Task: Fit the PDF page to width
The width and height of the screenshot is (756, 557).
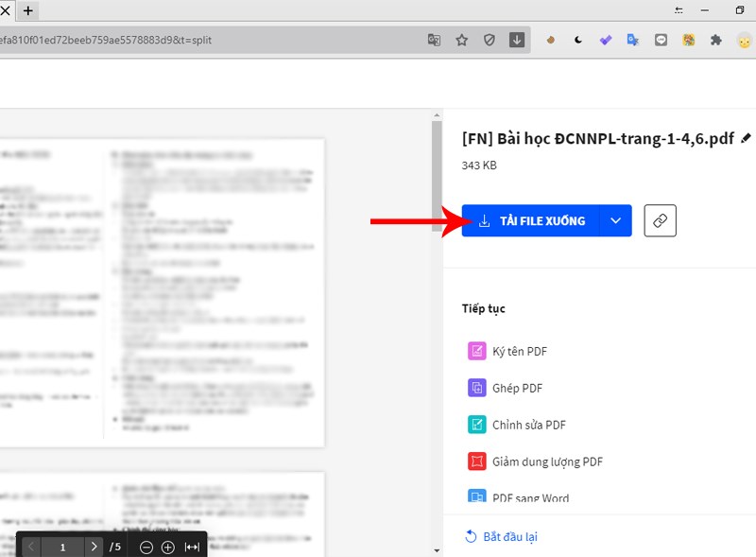Action: [190, 546]
